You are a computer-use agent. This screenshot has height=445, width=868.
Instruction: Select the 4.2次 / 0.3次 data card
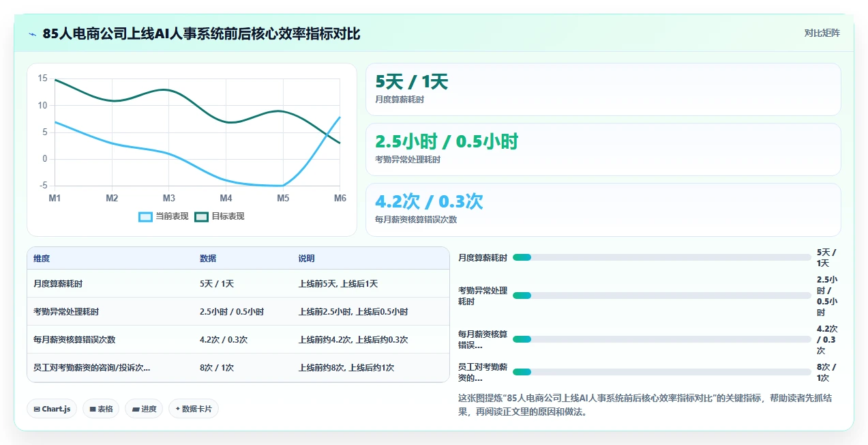603,210
